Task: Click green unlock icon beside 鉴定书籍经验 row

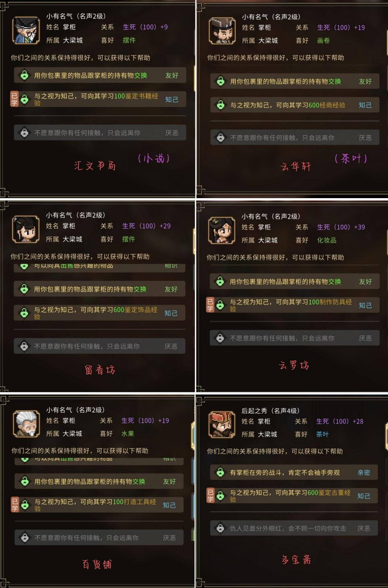Action: (x=24, y=99)
